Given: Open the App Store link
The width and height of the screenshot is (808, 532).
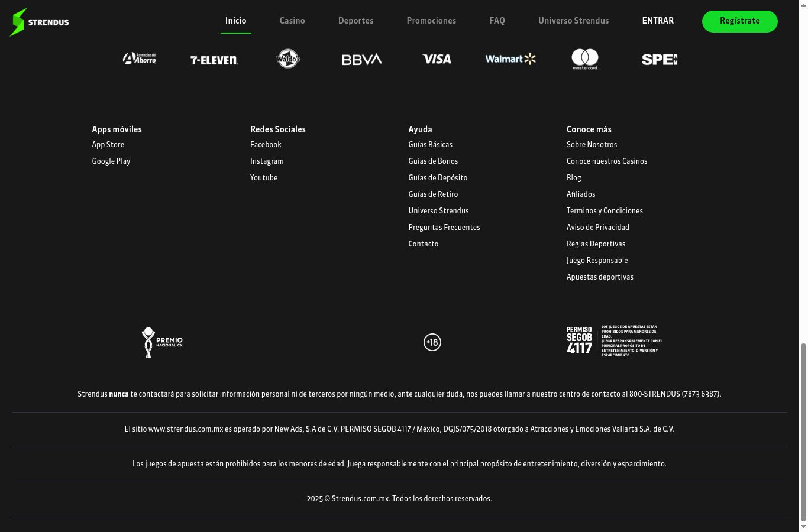Looking at the screenshot, I should (108, 145).
